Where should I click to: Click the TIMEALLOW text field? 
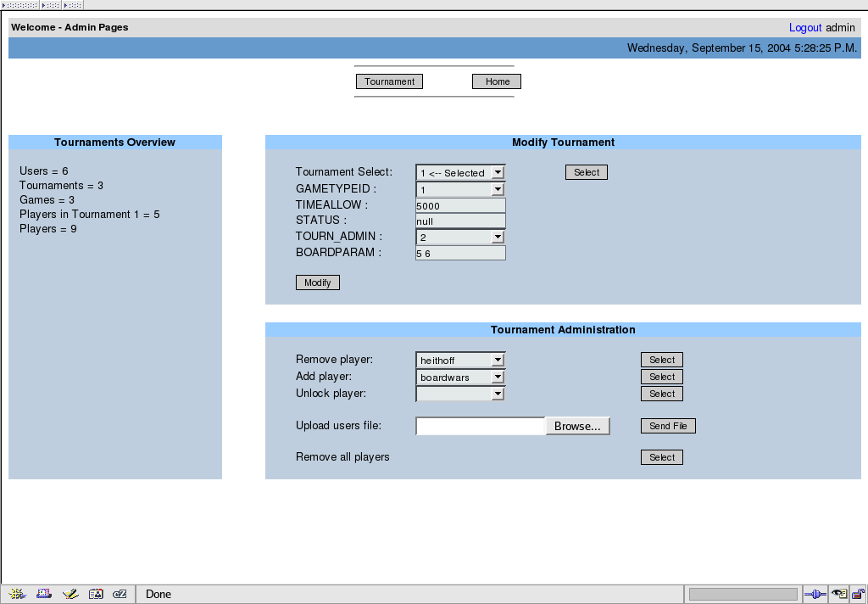[x=460, y=205]
